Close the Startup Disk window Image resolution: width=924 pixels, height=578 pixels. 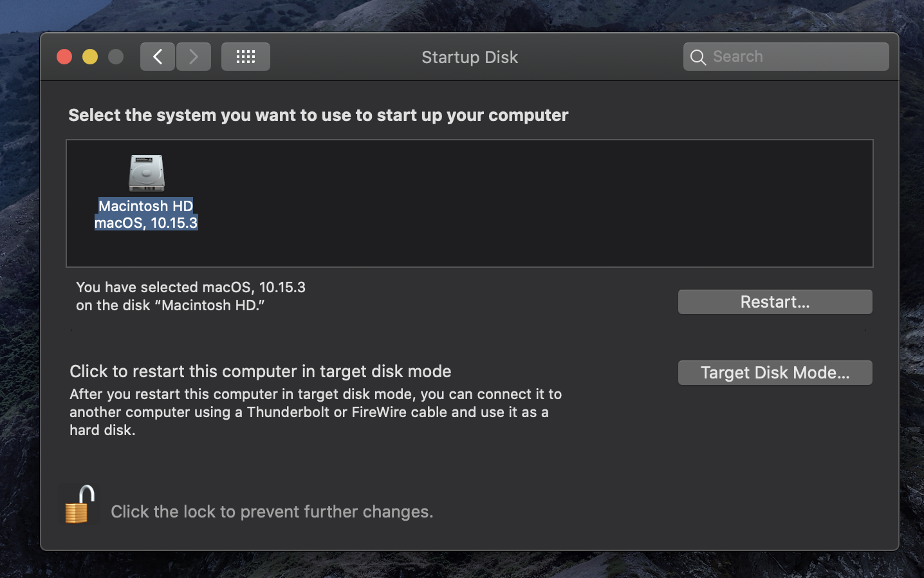pos(64,57)
